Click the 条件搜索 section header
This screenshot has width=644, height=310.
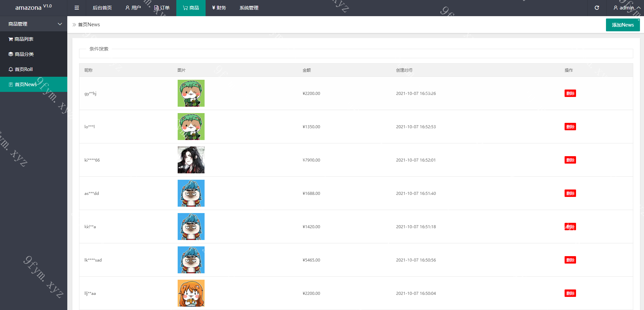pos(99,49)
